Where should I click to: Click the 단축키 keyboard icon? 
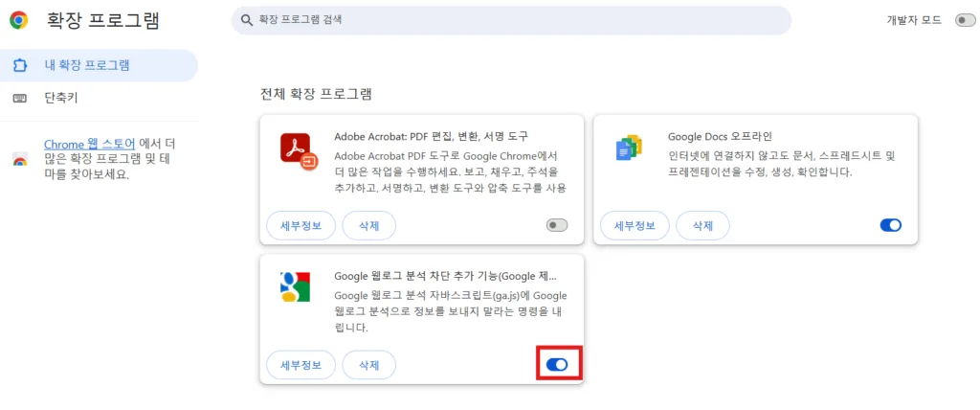pyautogui.click(x=20, y=99)
